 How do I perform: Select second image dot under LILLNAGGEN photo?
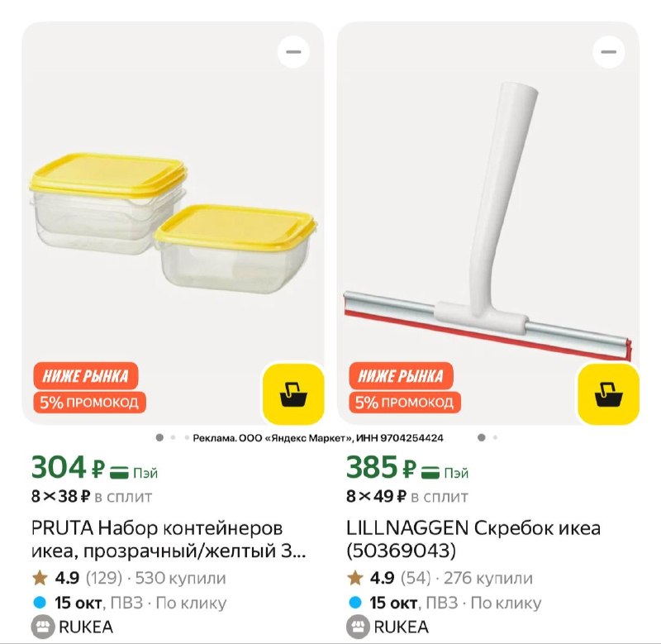pyautogui.click(x=495, y=438)
